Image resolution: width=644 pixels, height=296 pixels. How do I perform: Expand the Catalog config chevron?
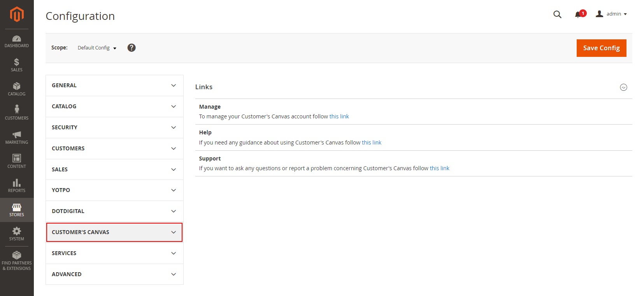point(174,106)
